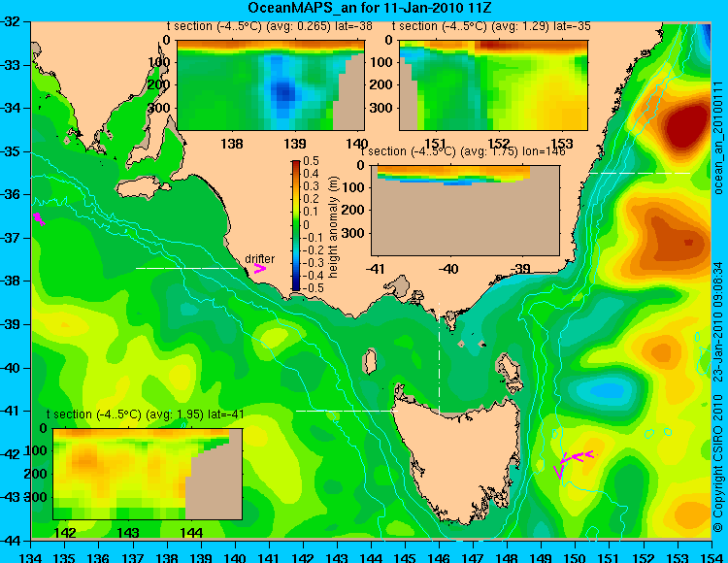This screenshot has height=563, width=728.
Task: Click the height anomaly color bar
Action: [296, 225]
